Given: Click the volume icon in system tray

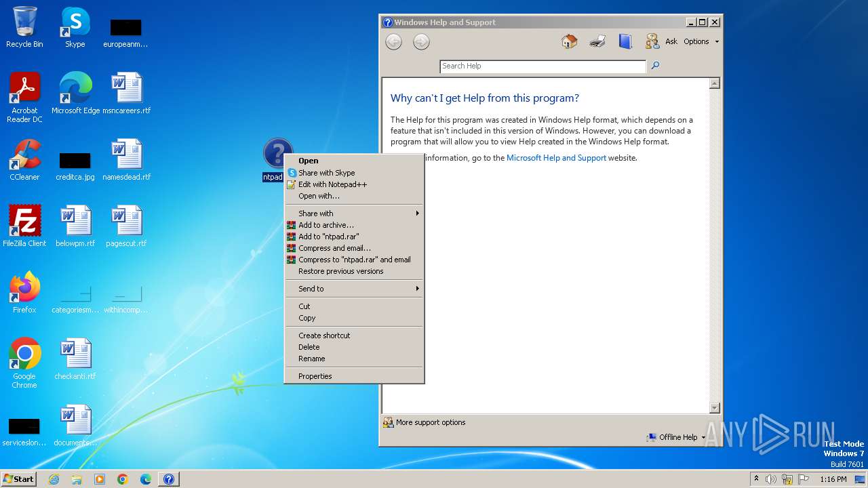Looking at the screenshot, I should point(771,479).
